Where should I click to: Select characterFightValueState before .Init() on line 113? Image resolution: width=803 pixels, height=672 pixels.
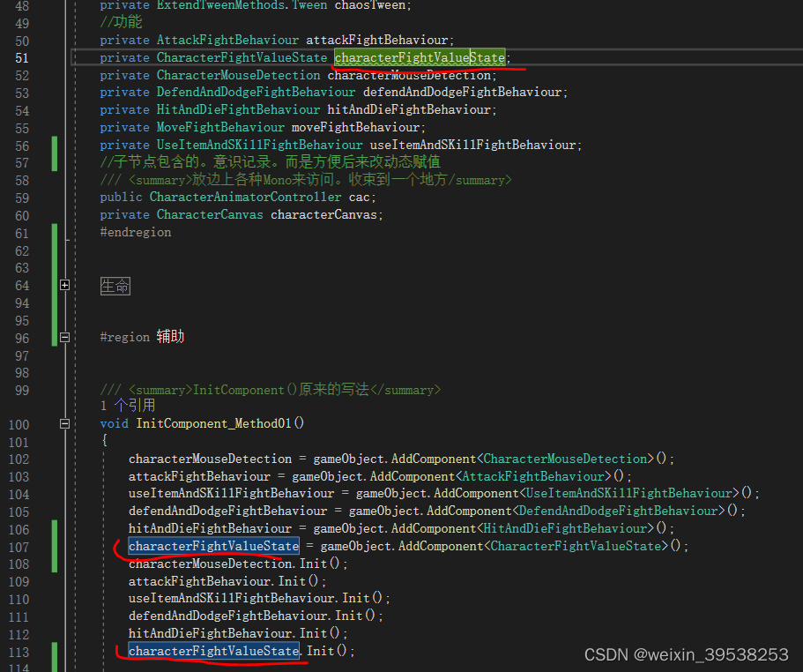[213, 651]
